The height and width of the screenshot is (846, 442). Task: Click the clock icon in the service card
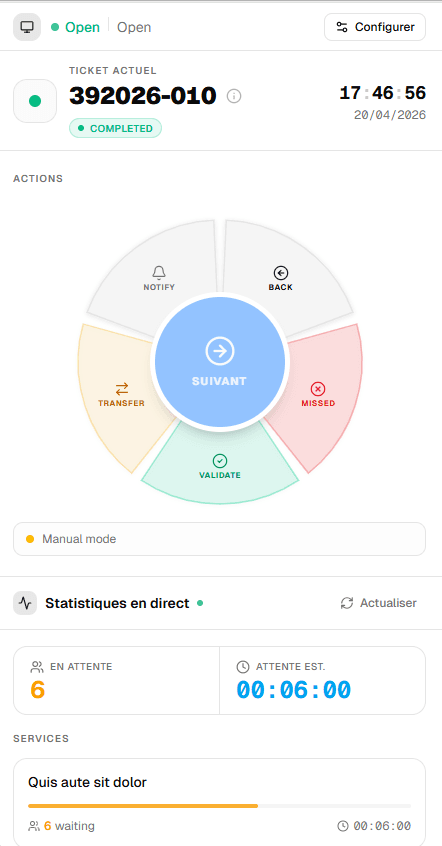point(343,826)
